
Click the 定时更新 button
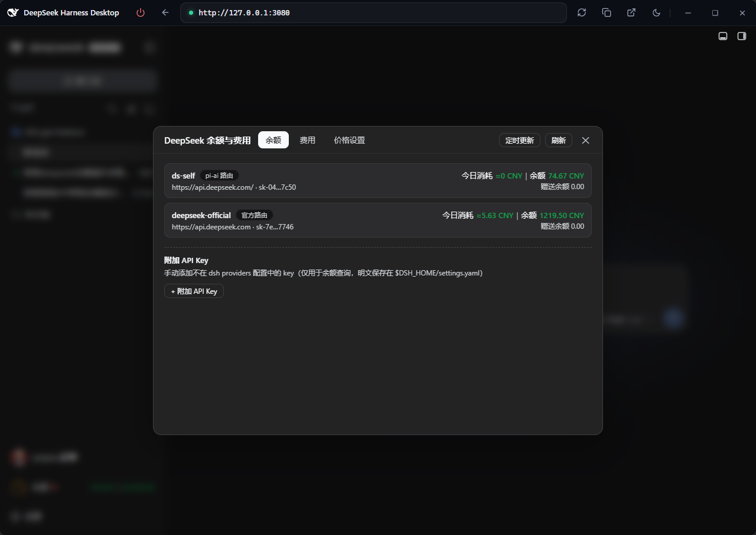(x=520, y=140)
